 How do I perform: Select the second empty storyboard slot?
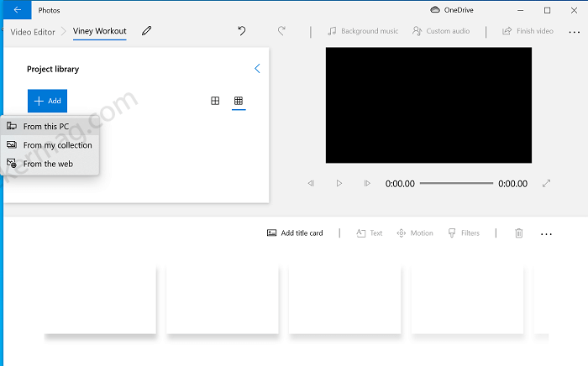pos(223,300)
